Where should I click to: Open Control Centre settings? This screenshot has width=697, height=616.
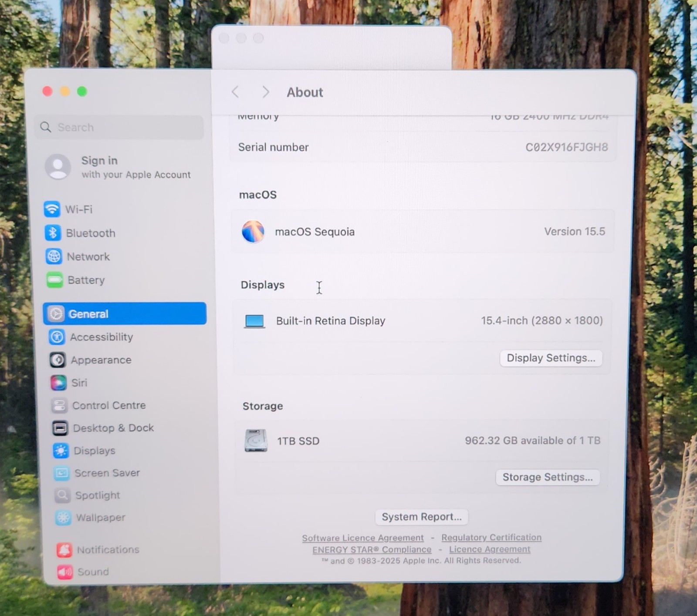109,405
